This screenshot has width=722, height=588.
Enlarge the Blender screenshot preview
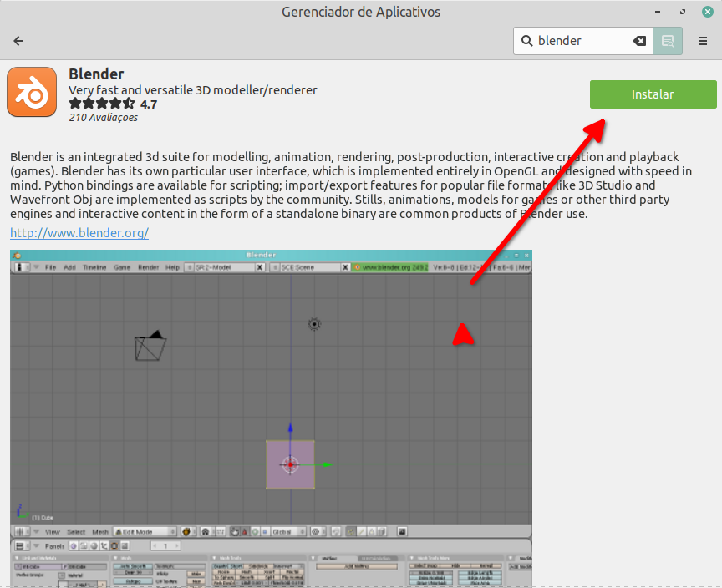point(271,418)
